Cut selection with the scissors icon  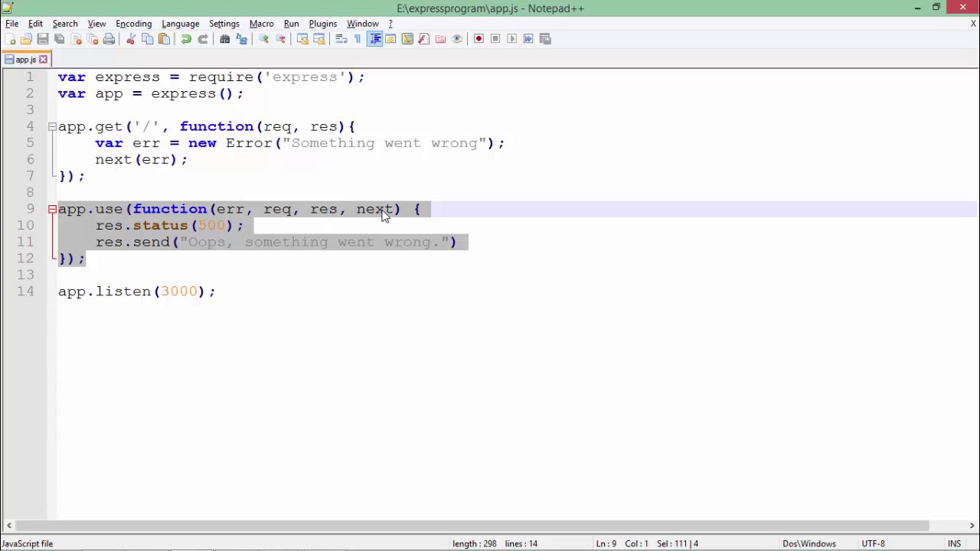[x=131, y=39]
